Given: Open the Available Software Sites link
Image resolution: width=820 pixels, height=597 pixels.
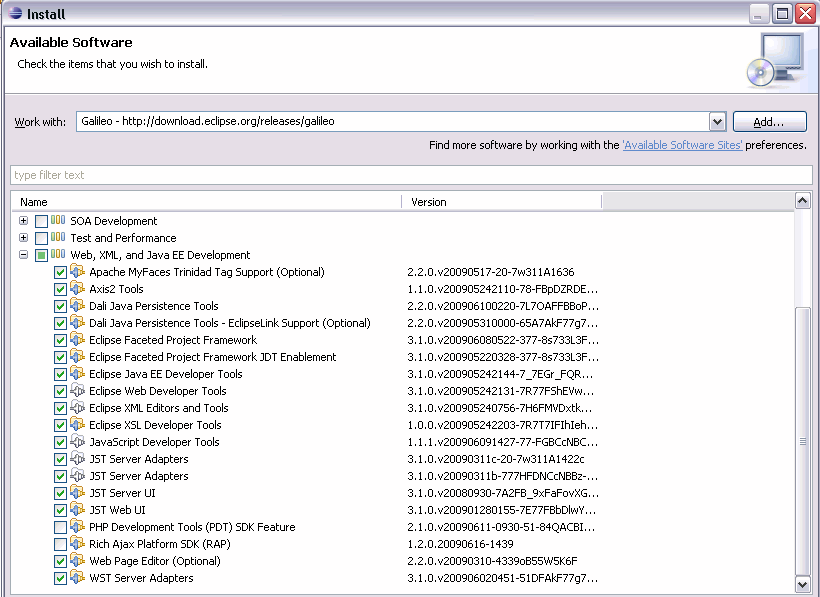Looking at the screenshot, I should tap(682, 145).
